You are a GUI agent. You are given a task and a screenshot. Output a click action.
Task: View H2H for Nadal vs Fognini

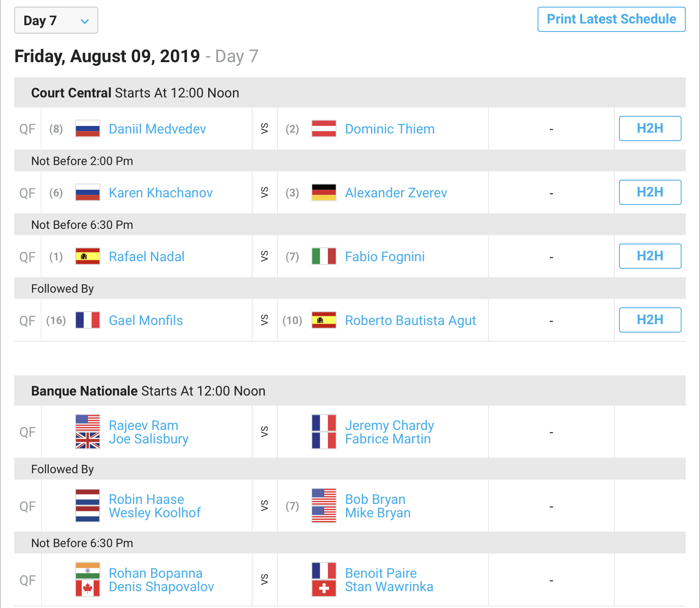(650, 256)
